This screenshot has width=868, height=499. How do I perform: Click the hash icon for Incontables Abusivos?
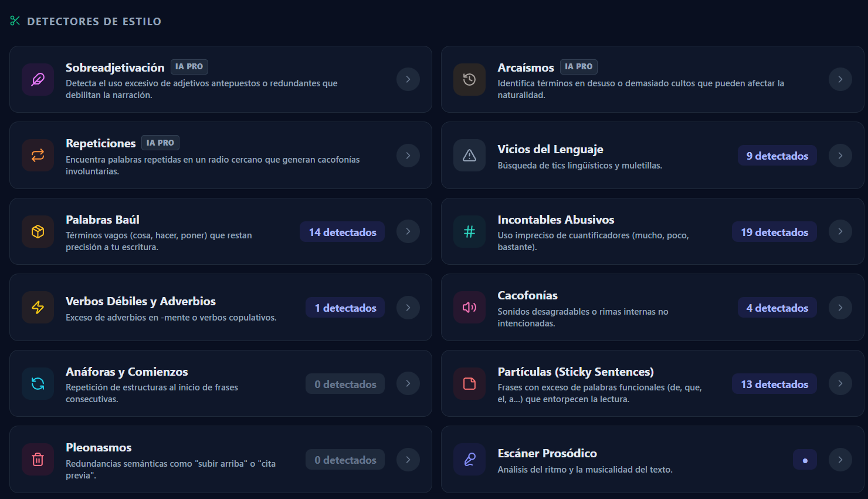[x=469, y=231]
